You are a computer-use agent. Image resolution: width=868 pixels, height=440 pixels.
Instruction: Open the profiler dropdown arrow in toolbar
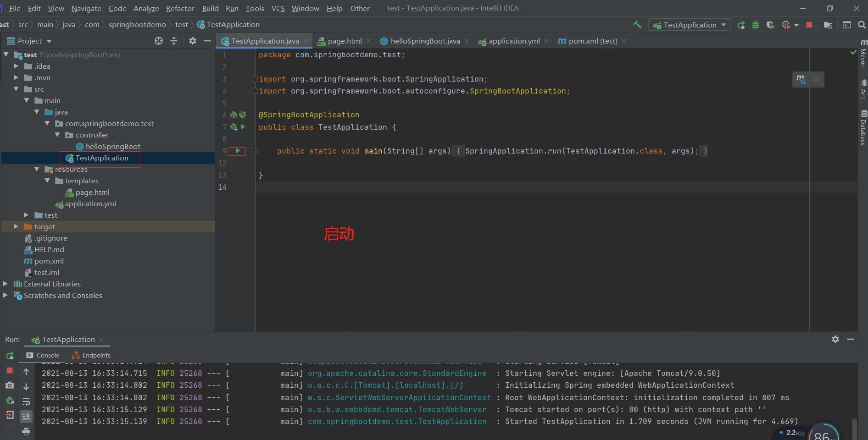[x=796, y=25]
